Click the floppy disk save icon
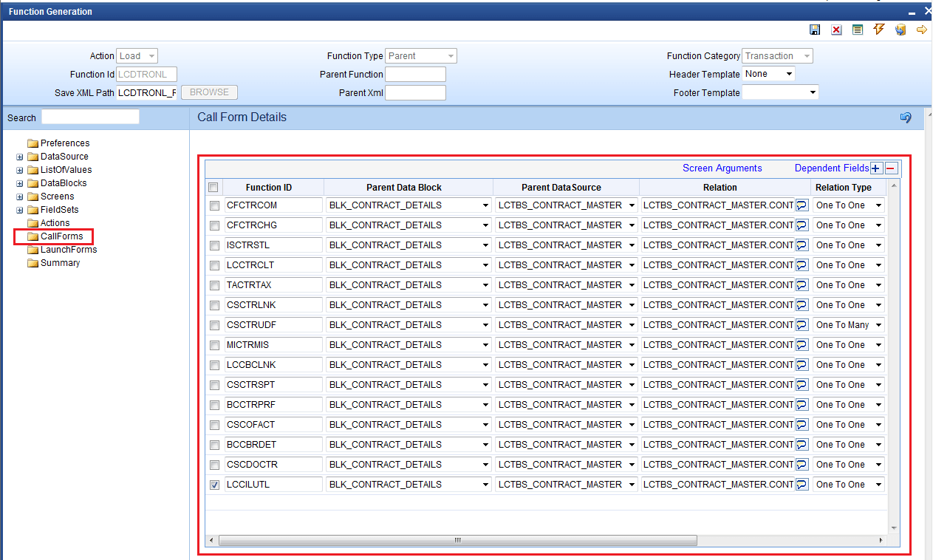933x560 pixels. tap(815, 30)
